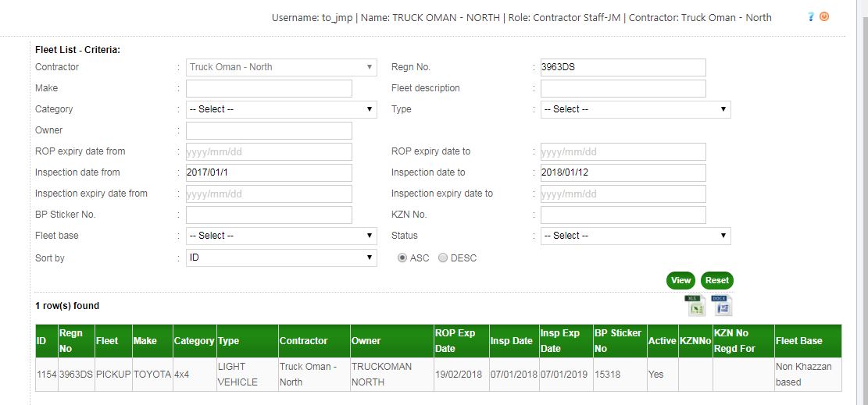
Task: Click the green View button
Action: [680, 281]
